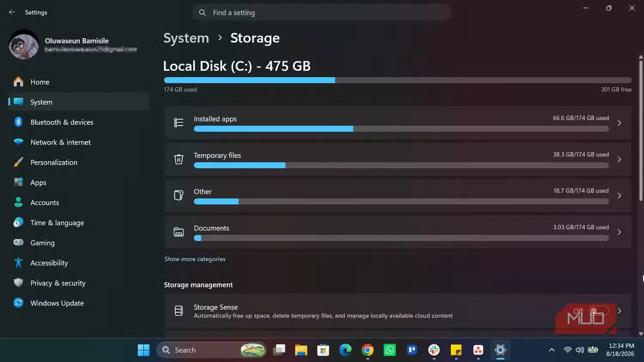Click the Installed apps usage bar
The image size is (644, 362).
[x=401, y=129]
